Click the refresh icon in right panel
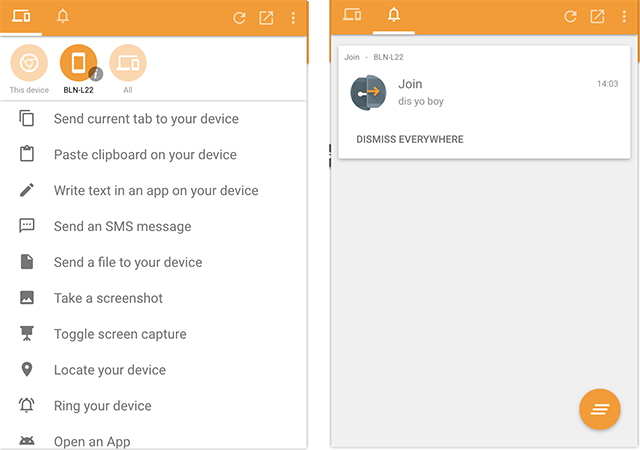The height and width of the screenshot is (450, 640). coord(570,16)
